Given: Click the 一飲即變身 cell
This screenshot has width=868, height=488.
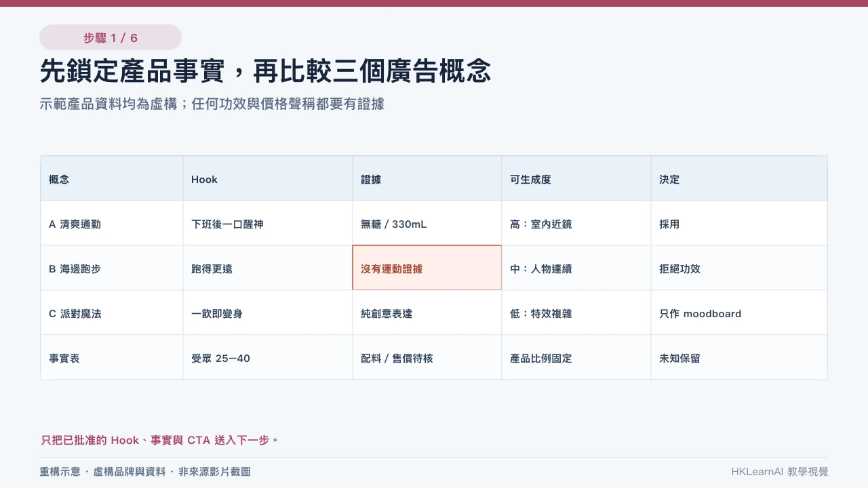Looking at the screenshot, I should pos(268,313).
